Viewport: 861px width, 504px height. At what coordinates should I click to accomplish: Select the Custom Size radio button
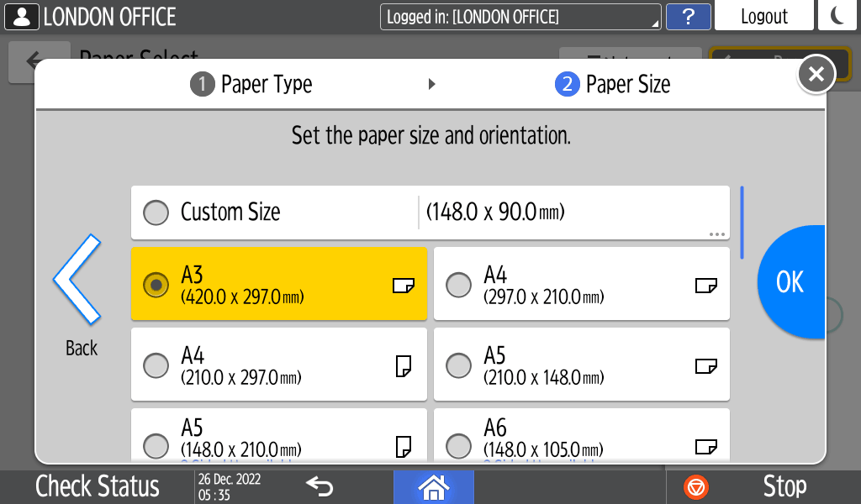coord(156,213)
